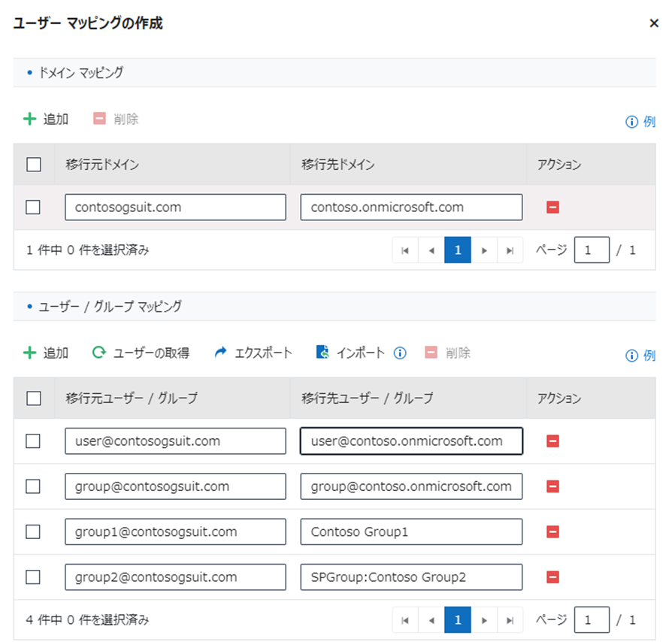Screen dimensions: 672x642
Task: Click the インポート file button
Action: tap(350, 353)
